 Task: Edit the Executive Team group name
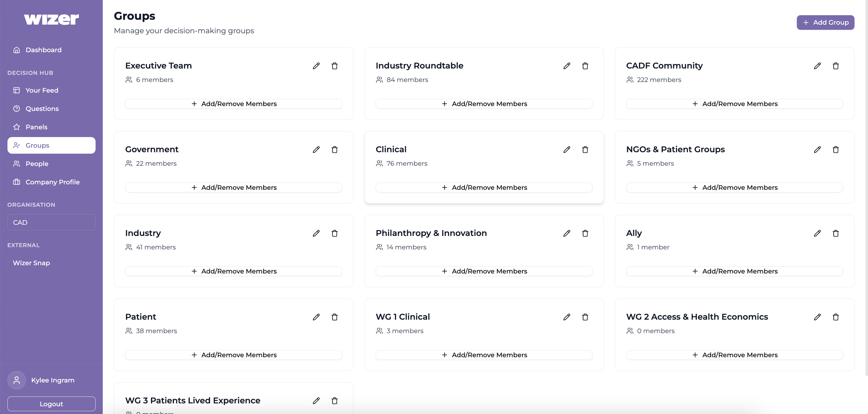pos(316,66)
